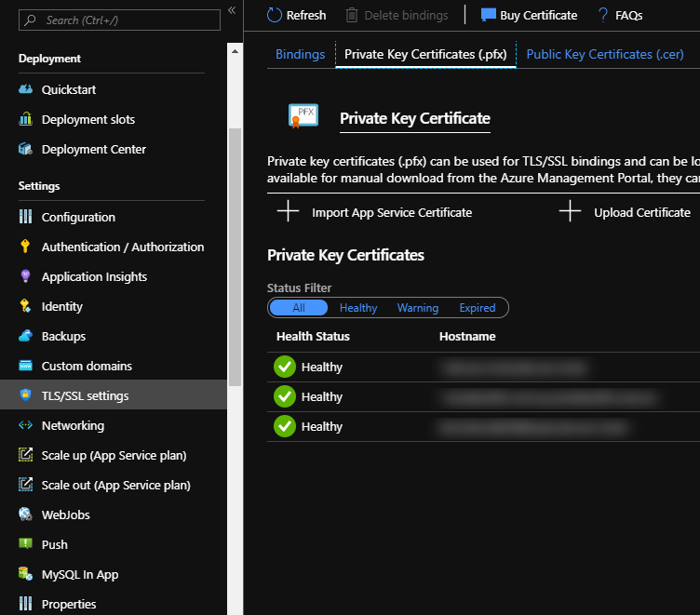Viewport: 700px width, 615px height.
Task: Click the Custom domains icon
Action: [x=25, y=366]
